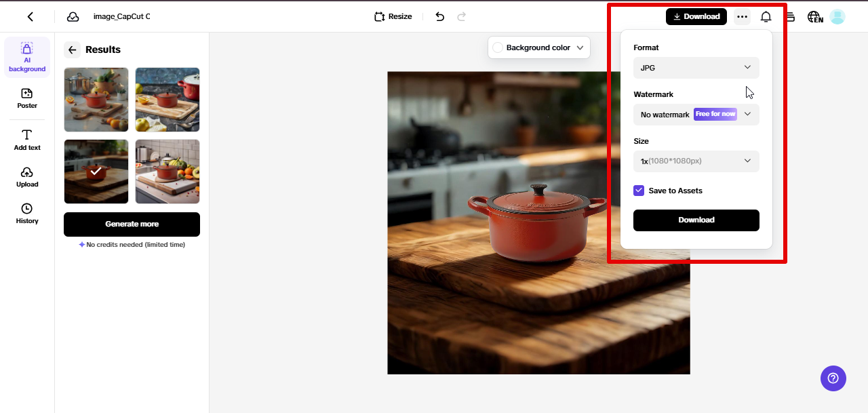Image resolution: width=868 pixels, height=413 pixels.
Task: Open the three-dots more options menu
Action: point(742,16)
